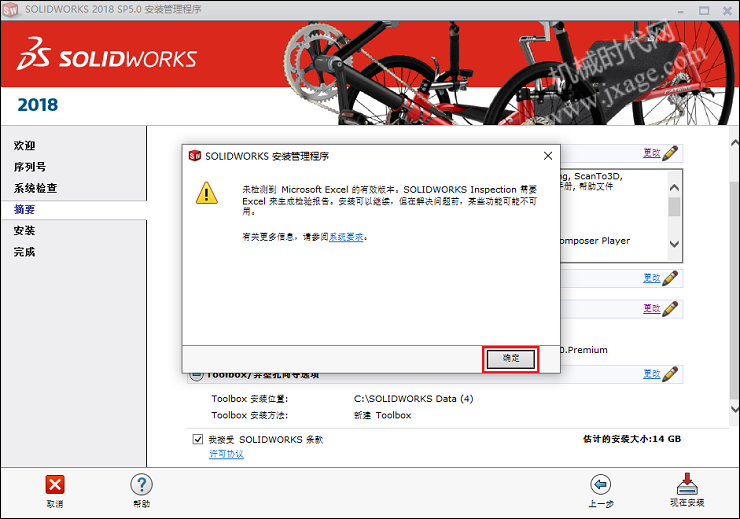Click the 更改 link under the products list

tap(652, 278)
